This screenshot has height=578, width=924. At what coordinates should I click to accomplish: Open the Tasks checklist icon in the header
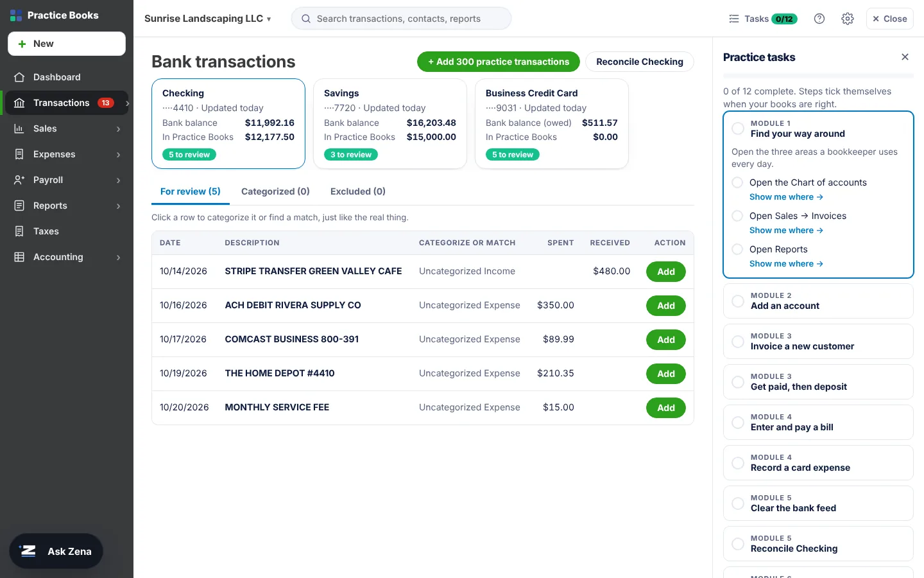click(x=734, y=19)
